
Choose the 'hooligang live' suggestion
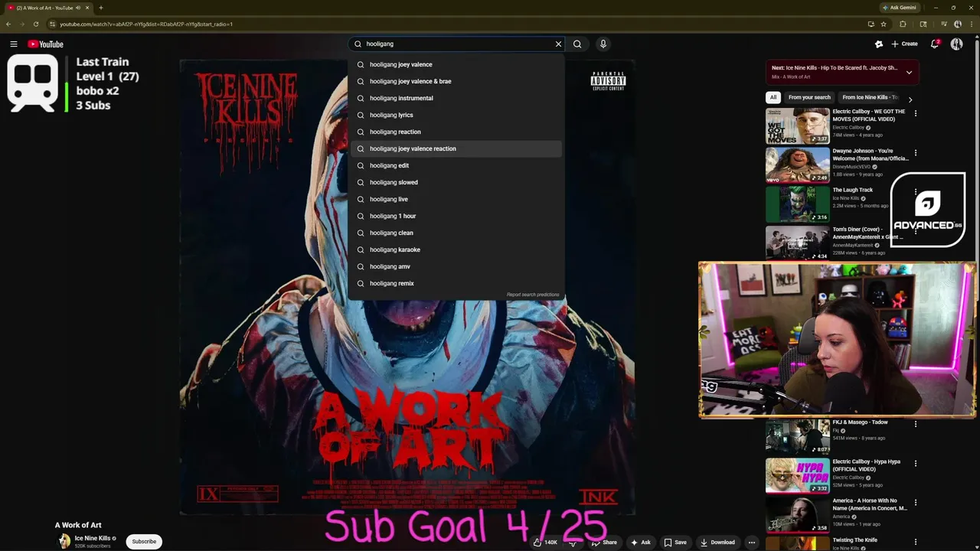pyautogui.click(x=456, y=199)
